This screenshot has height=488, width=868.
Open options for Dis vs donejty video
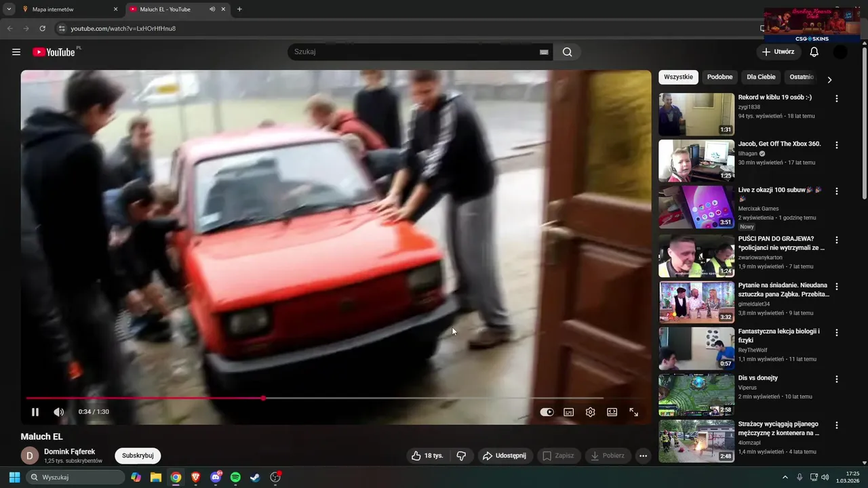click(x=836, y=380)
